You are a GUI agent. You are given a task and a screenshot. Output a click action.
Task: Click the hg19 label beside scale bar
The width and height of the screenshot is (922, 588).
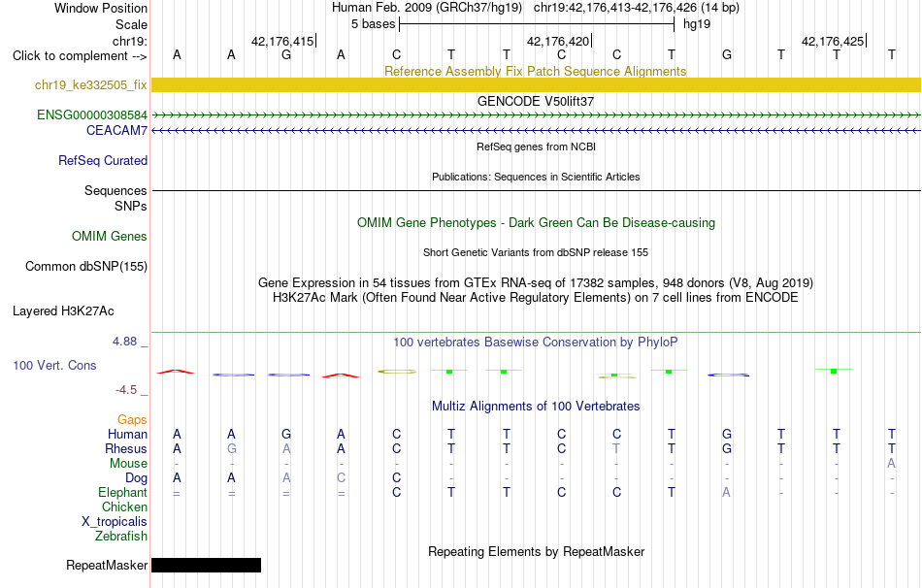tap(697, 24)
